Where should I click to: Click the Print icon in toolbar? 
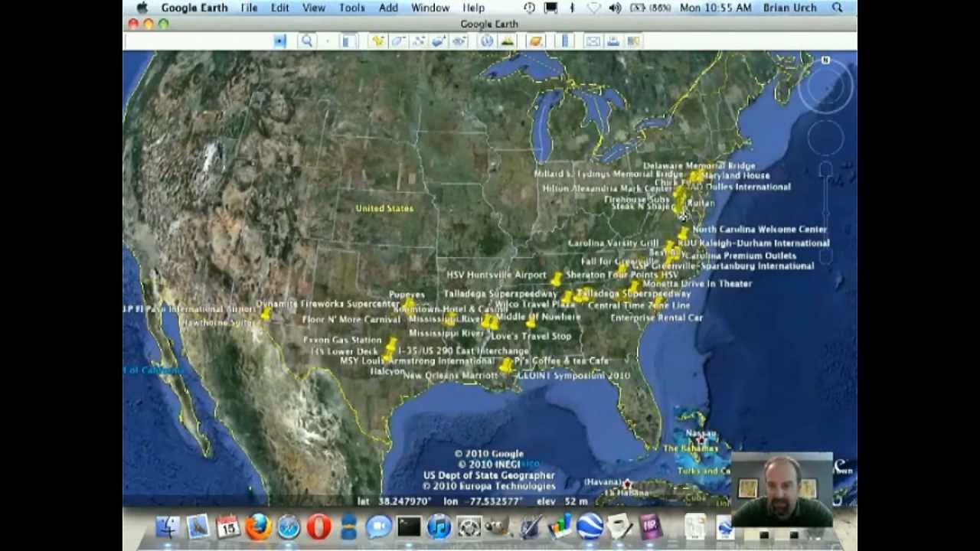613,41
